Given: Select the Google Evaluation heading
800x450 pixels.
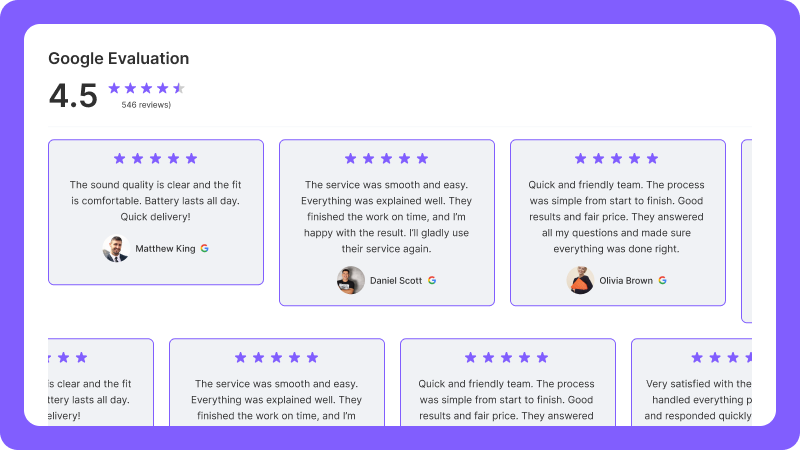Looking at the screenshot, I should pyautogui.click(x=118, y=58).
